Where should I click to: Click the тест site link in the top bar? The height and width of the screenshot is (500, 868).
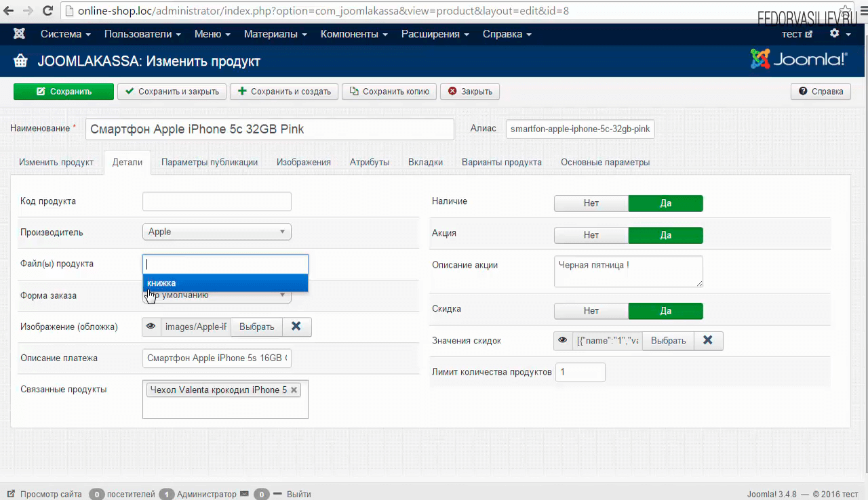click(x=797, y=34)
